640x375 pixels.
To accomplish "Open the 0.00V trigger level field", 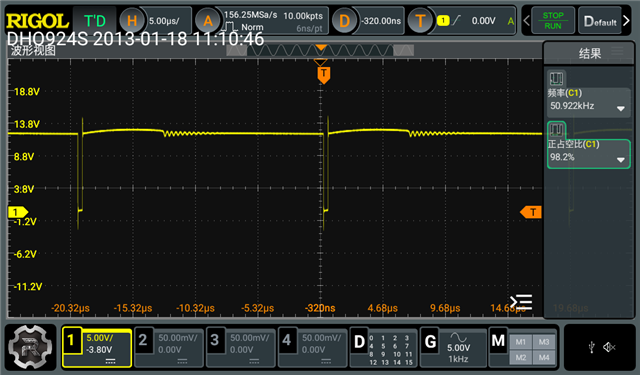I will [x=483, y=21].
